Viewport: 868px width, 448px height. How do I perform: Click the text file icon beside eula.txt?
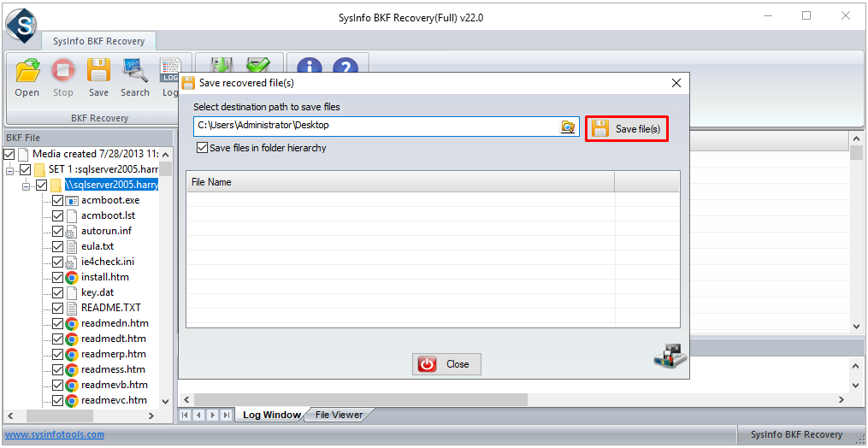(72, 246)
